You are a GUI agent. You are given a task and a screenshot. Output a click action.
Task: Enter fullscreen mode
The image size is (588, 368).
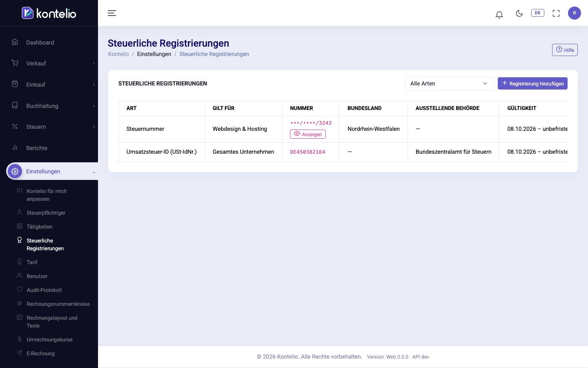pyautogui.click(x=556, y=13)
